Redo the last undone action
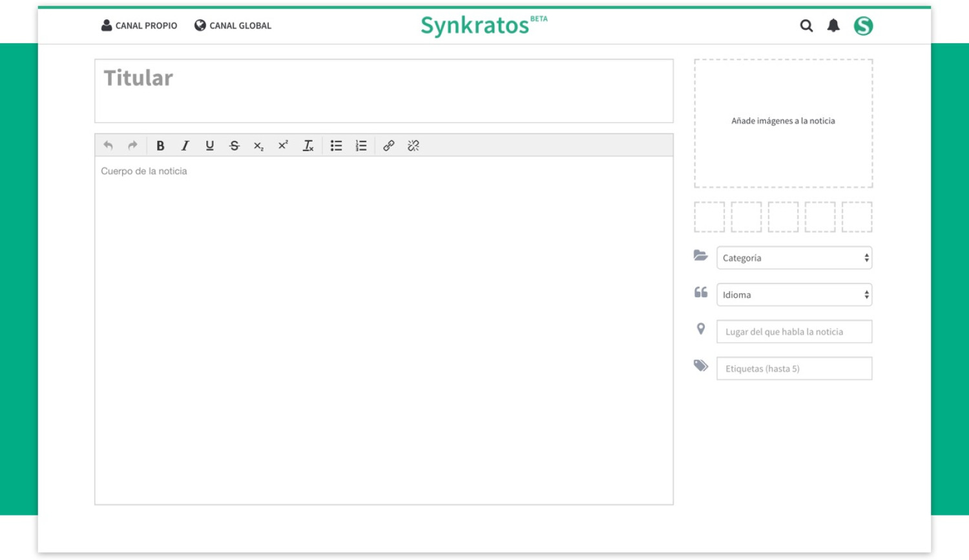The image size is (969, 560). click(132, 145)
